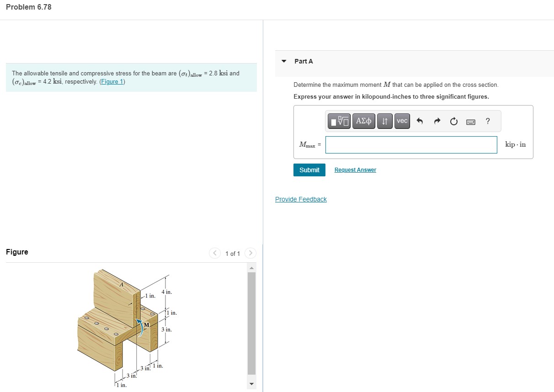
Task: Reset the answer field with the reset icon
Action: coord(453,121)
